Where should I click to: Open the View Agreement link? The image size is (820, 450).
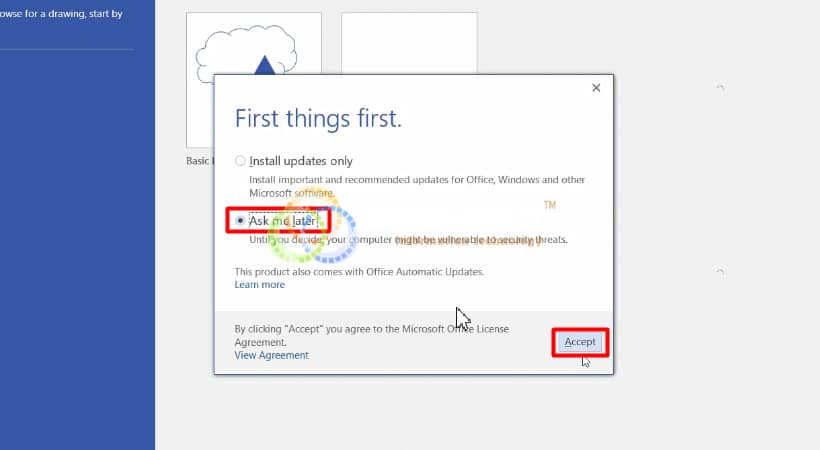click(x=271, y=355)
